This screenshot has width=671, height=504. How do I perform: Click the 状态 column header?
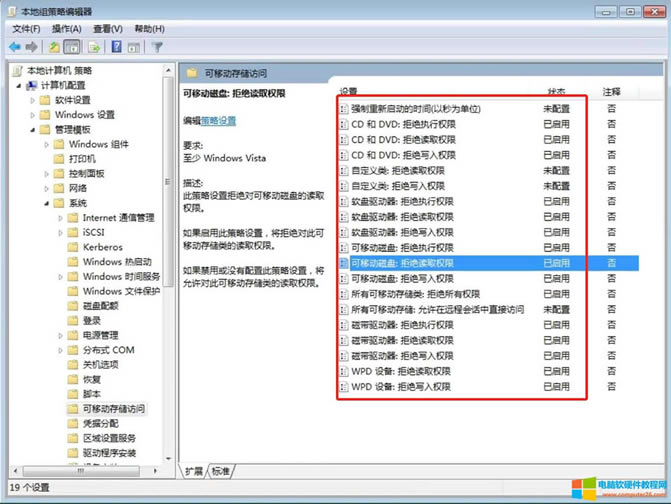556,91
